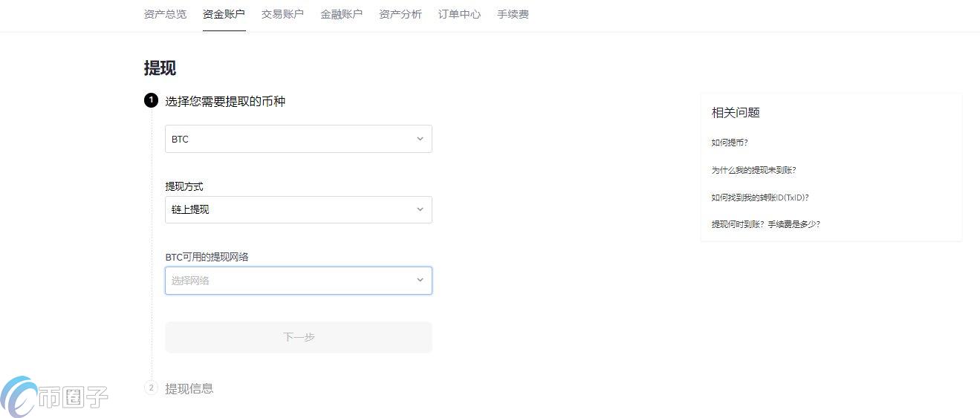Open 提现何时到账?手续费是多少? link
980x418 pixels.
click(765, 224)
